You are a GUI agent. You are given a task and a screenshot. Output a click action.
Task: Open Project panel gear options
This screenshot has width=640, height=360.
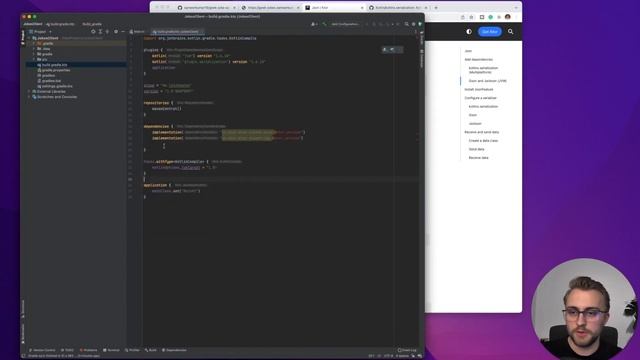tap(116, 31)
